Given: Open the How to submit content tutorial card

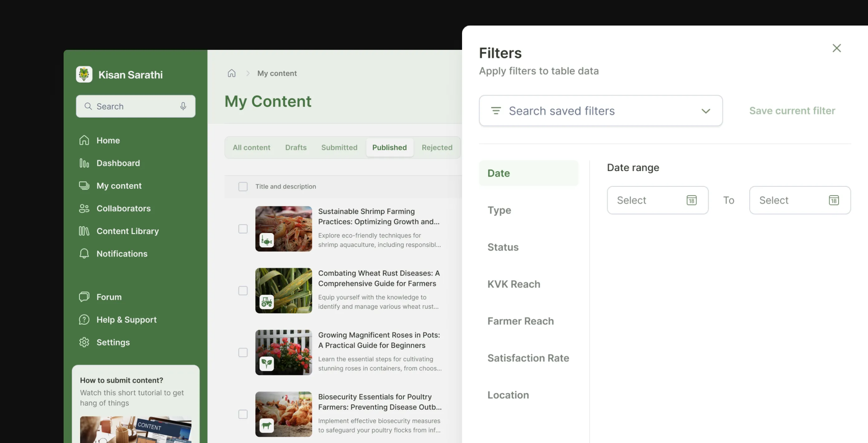Looking at the screenshot, I should click(135, 404).
